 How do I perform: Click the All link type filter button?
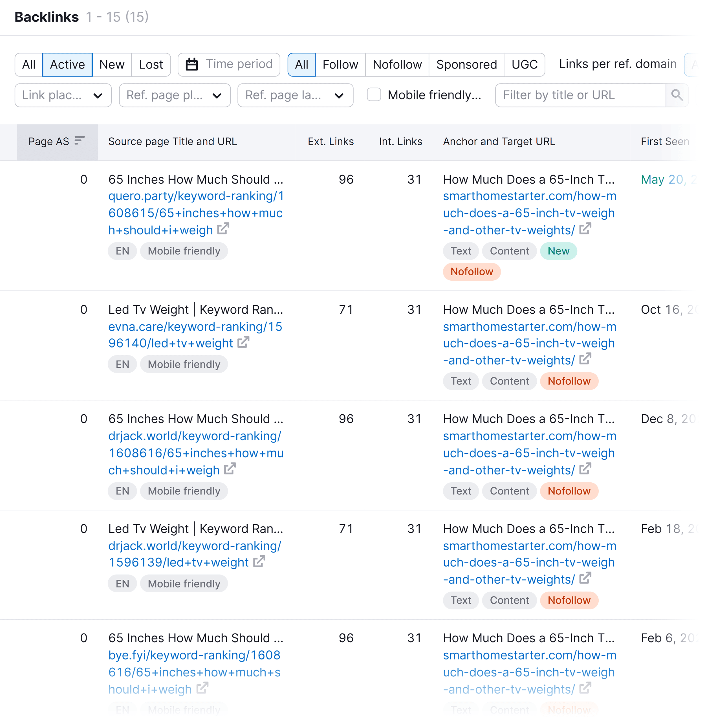pos(300,64)
